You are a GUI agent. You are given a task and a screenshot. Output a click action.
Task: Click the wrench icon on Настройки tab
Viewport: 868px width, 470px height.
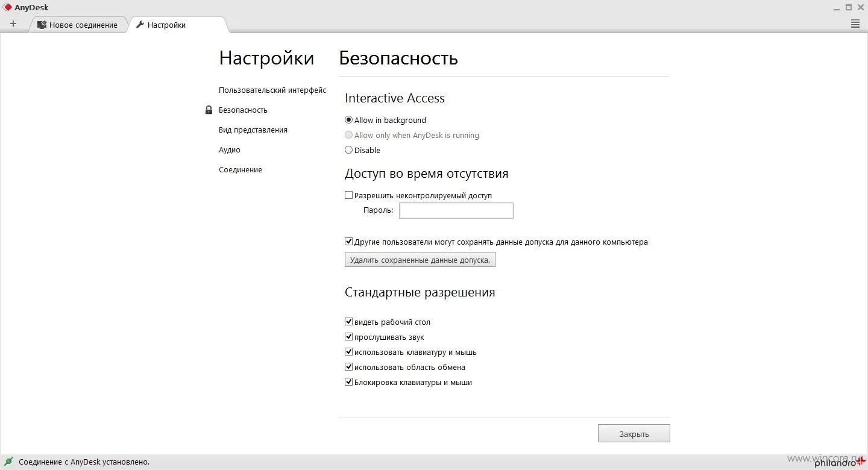click(140, 25)
